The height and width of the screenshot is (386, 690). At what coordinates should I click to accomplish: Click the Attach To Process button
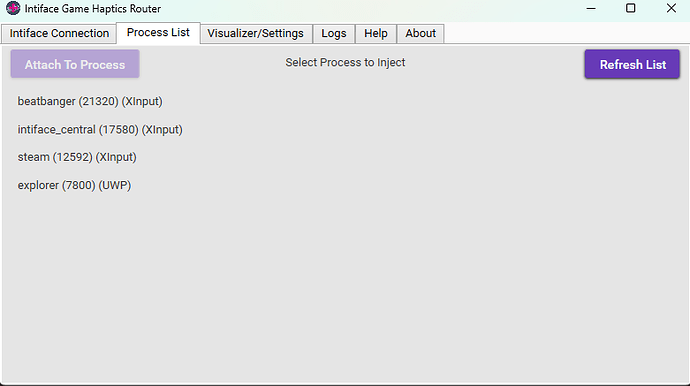point(75,64)
